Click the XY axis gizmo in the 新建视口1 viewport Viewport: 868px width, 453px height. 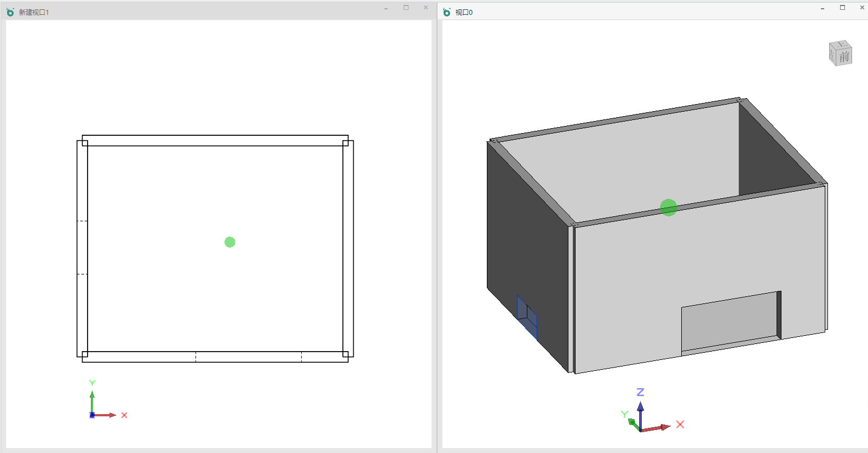click(108, 399)
